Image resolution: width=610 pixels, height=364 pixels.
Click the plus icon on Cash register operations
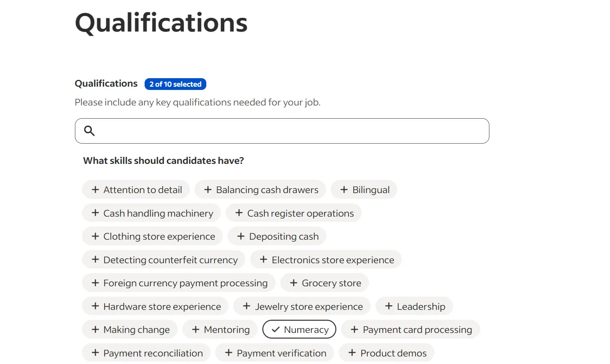(x=238, y=213)
